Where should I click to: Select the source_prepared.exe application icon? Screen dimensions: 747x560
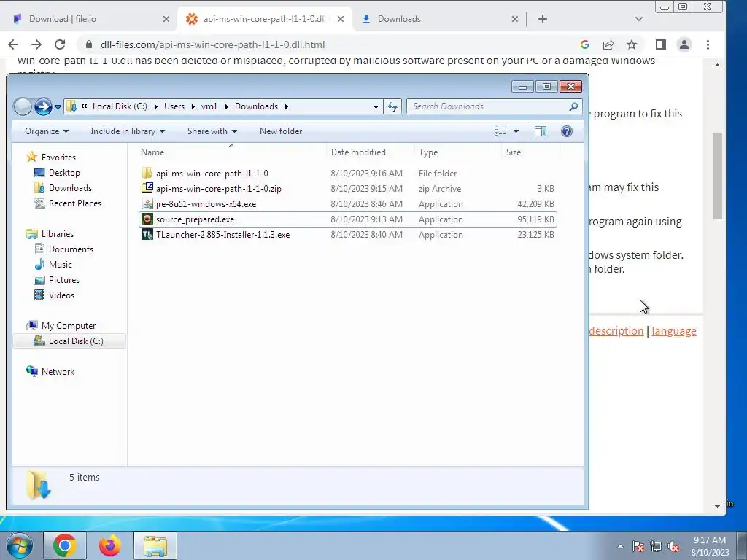click(147, 219)
